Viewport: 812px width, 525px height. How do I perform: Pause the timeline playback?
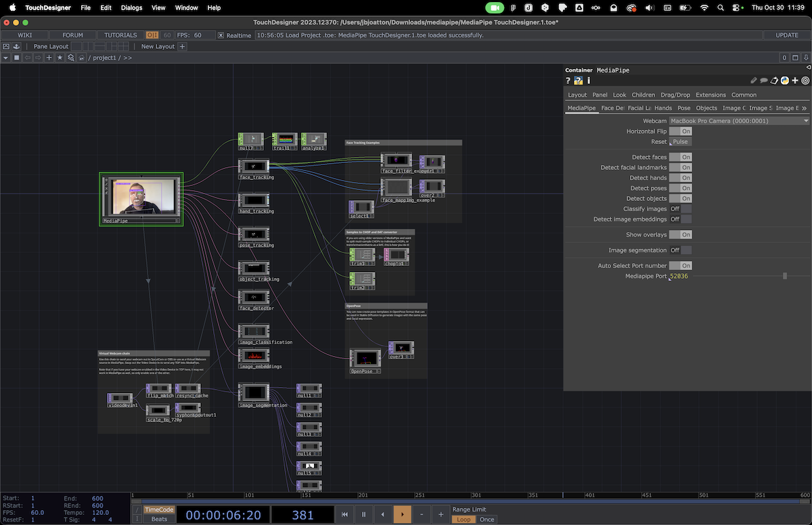pos(363,515)
